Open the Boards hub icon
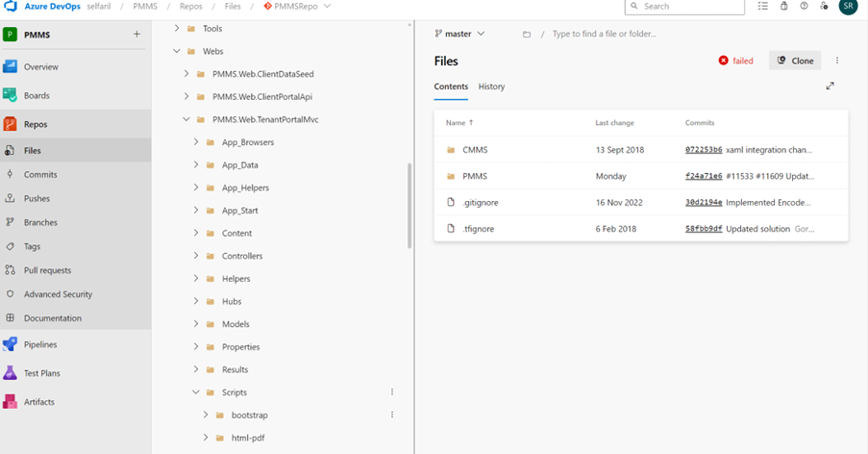 pyautogui.click(x=10, y=95)
